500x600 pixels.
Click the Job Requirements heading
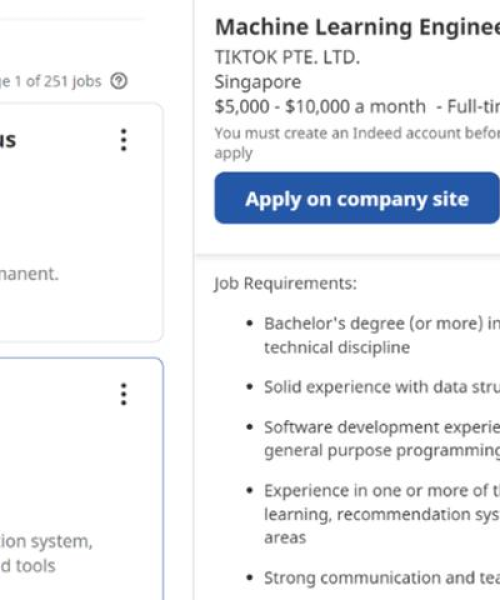285,284
